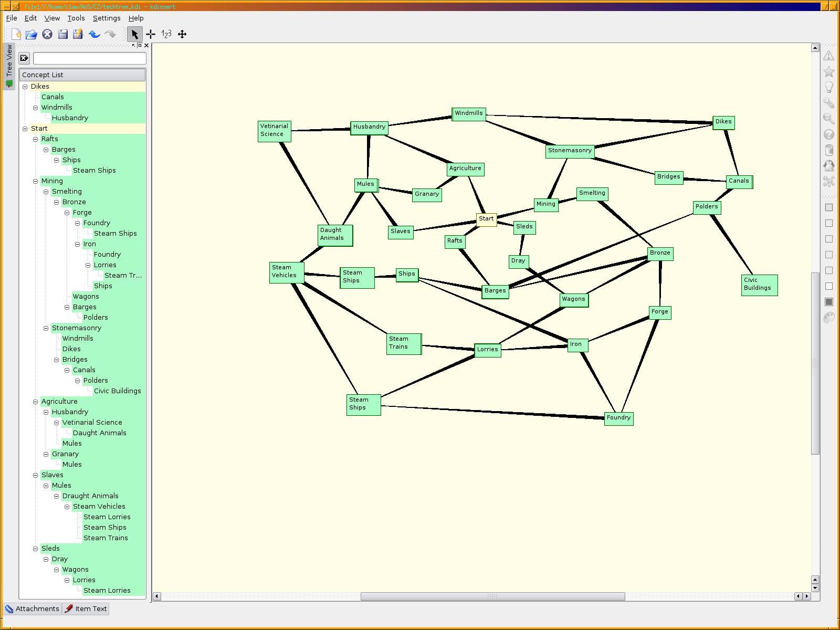
Task: Pick the dark gray color swatch
Action: 829,302
